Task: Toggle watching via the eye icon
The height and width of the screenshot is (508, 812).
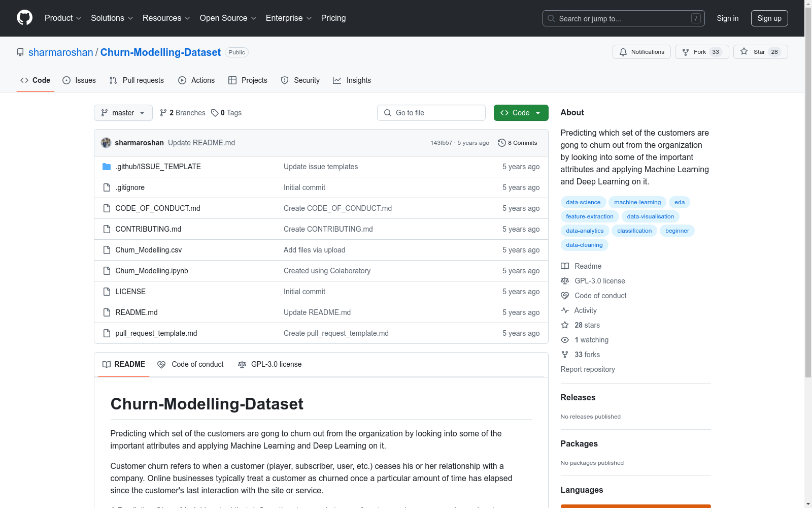Action: (564, 339)
